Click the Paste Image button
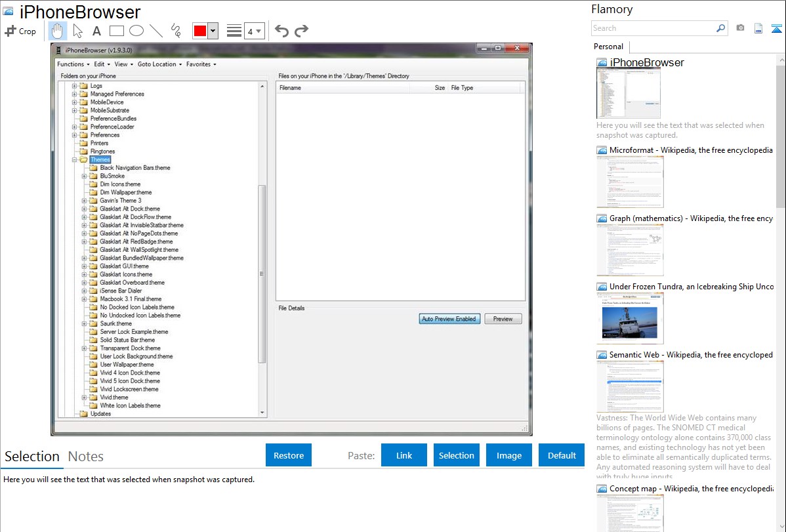The height and width of the screenshot is (532, 786). 508,455
